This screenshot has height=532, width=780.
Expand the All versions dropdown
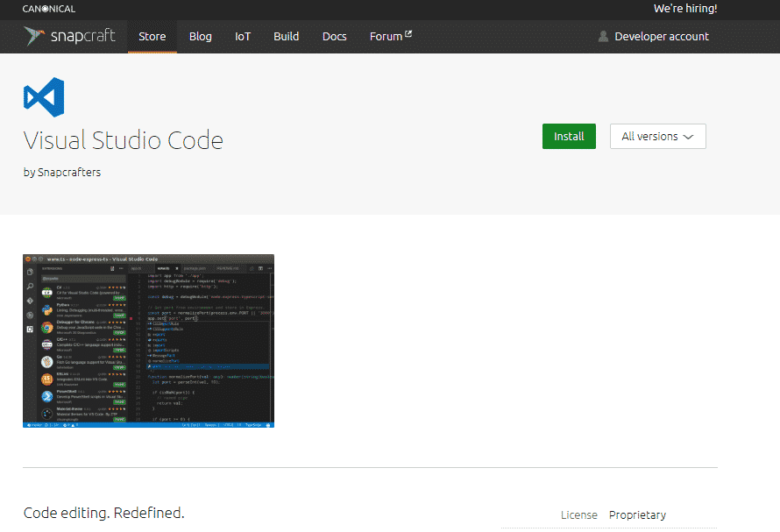(657, 137)
